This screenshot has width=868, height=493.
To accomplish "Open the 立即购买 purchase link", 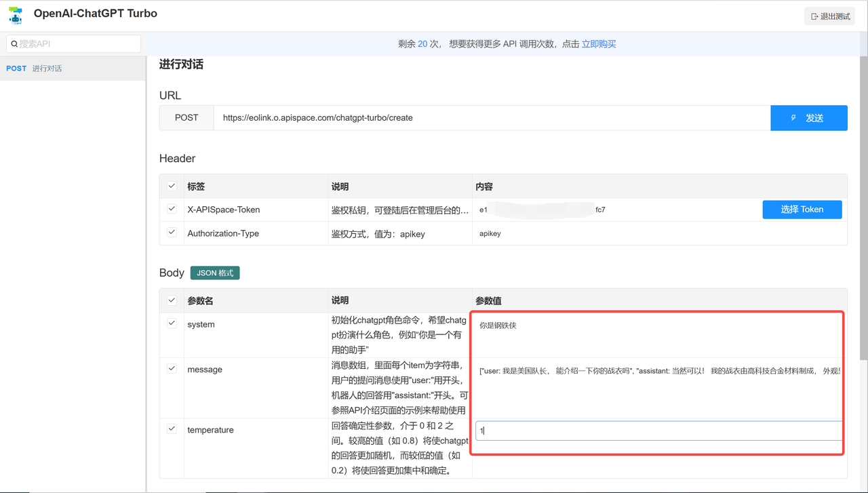I will 599,44.
